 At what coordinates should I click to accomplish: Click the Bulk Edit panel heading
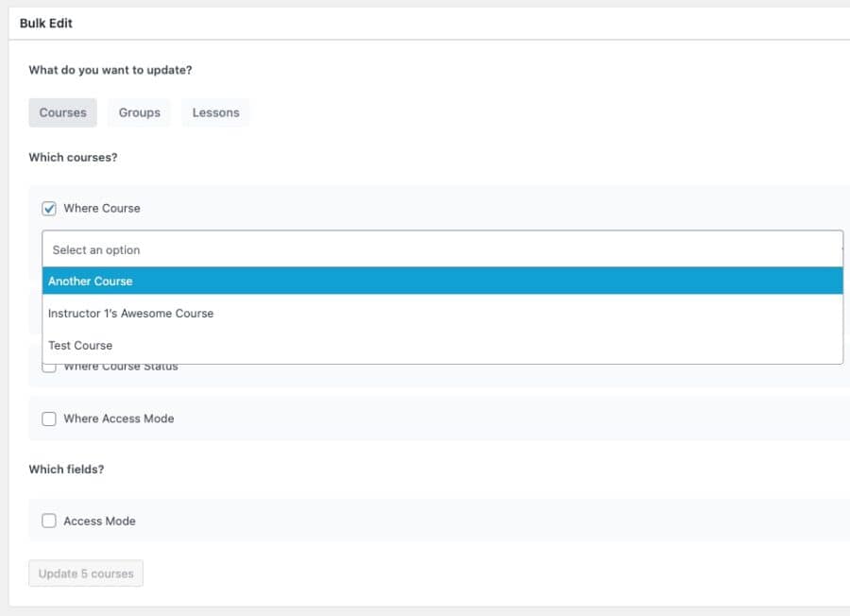[46, 24]
